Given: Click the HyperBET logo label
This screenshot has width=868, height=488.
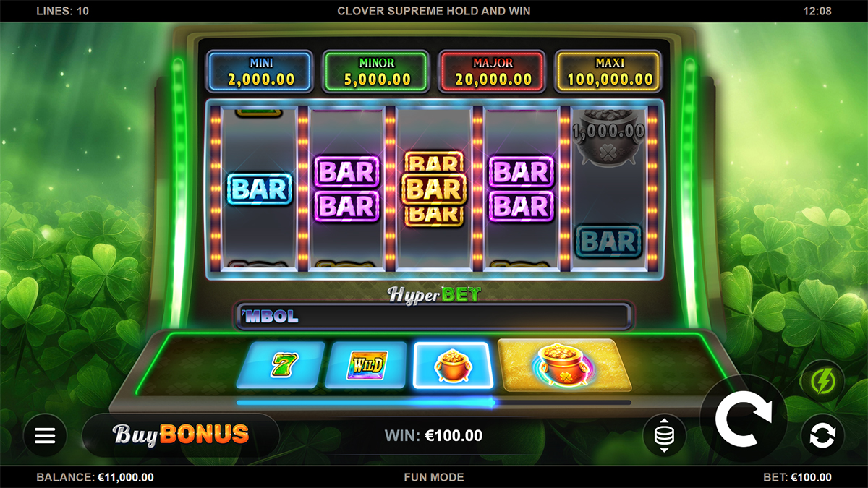Looking at the screenshot, I should coord(434,294).
